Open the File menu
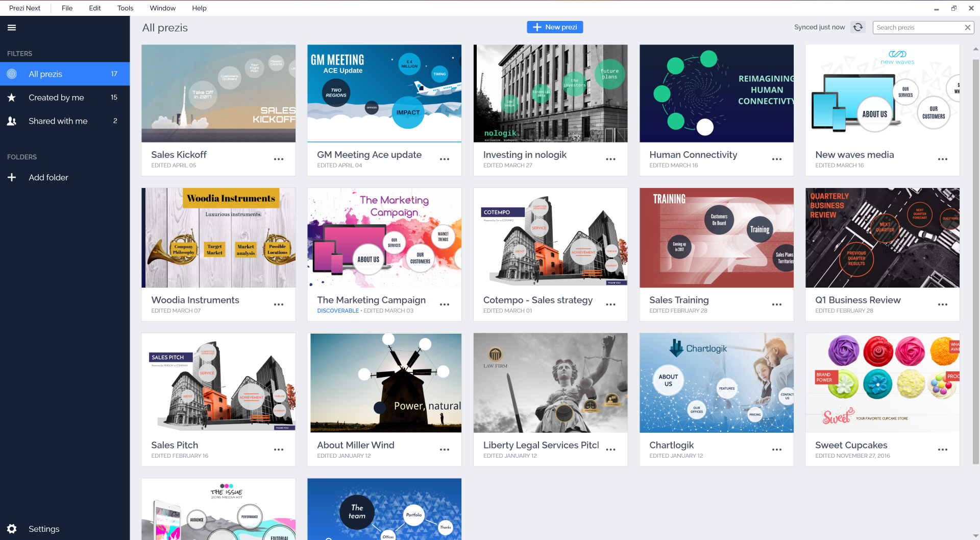The image size is (980, 540). [67, 8]
